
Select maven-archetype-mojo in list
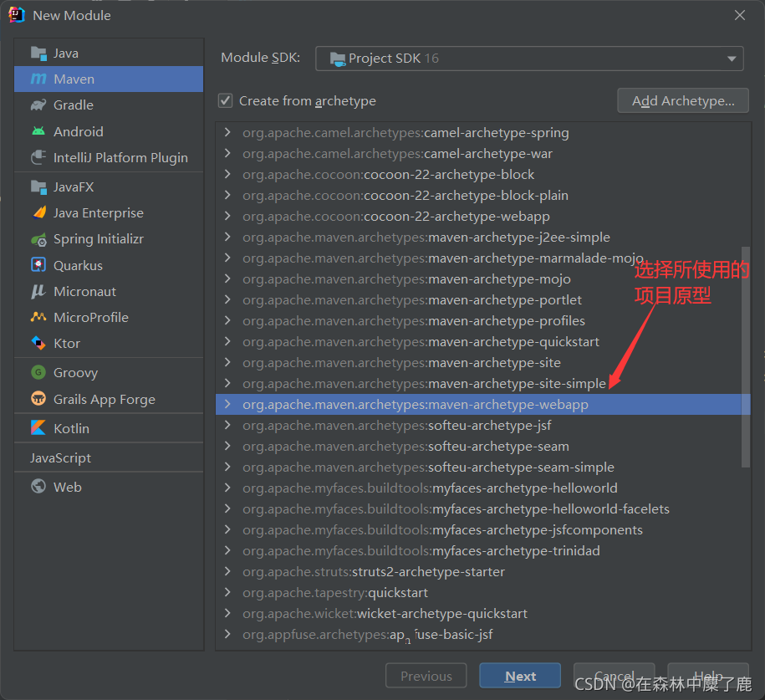click(483, 278)
